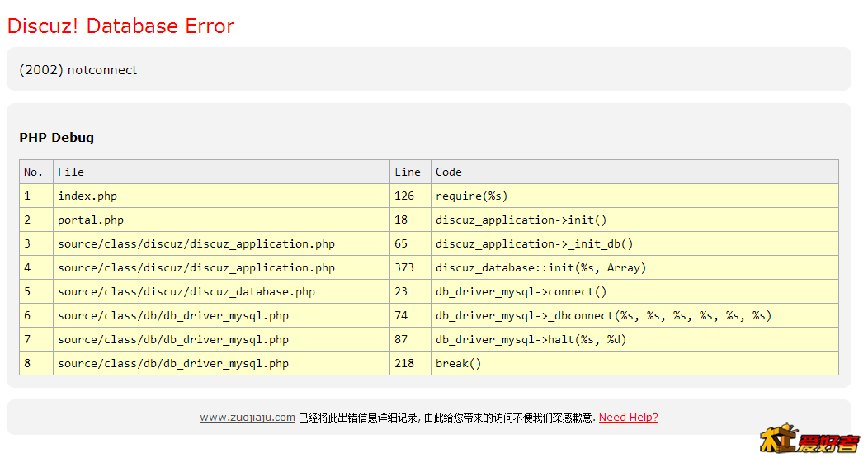
Task: Click the Code column header
Action: click(x=634, y=172)
